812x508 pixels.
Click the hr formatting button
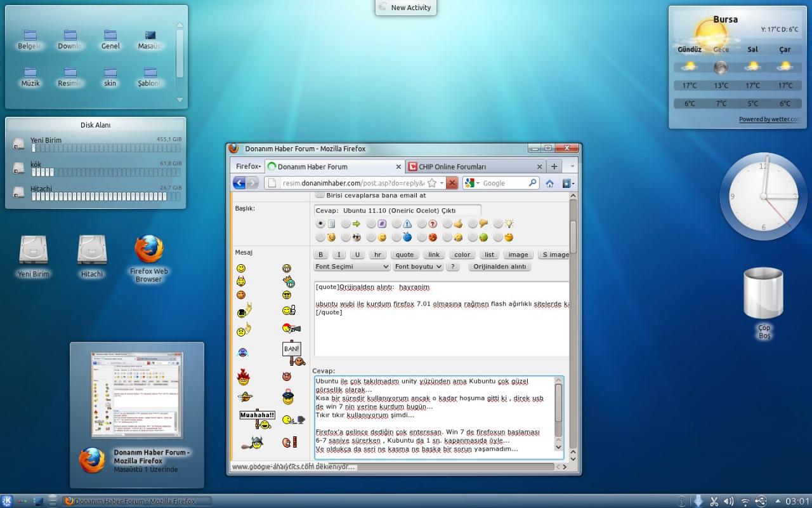click(377, 255)
